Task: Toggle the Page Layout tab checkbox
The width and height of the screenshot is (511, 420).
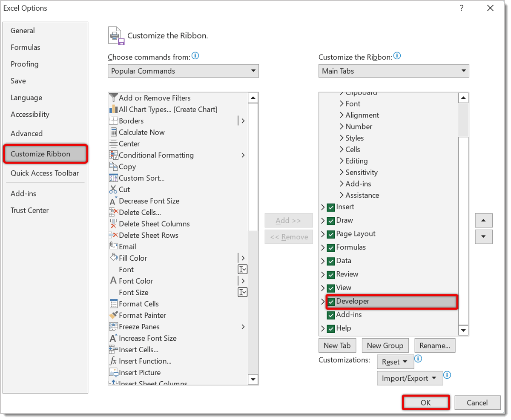Action: pos(331,234)
